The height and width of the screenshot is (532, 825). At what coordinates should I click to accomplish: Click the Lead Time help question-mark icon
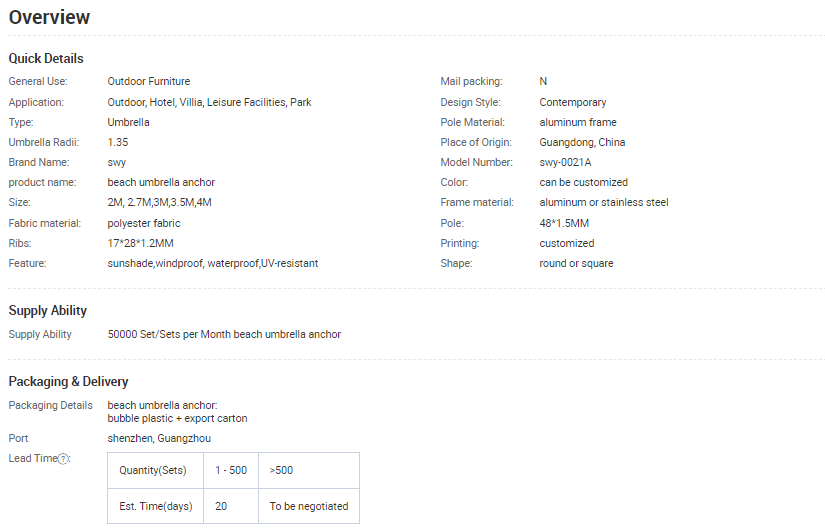coord(64,459)
